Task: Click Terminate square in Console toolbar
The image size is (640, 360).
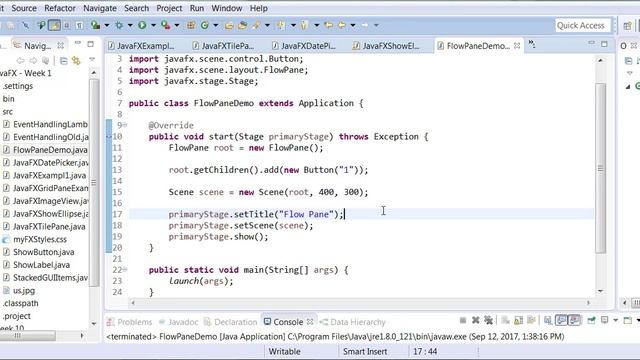Action: (463, 320)
